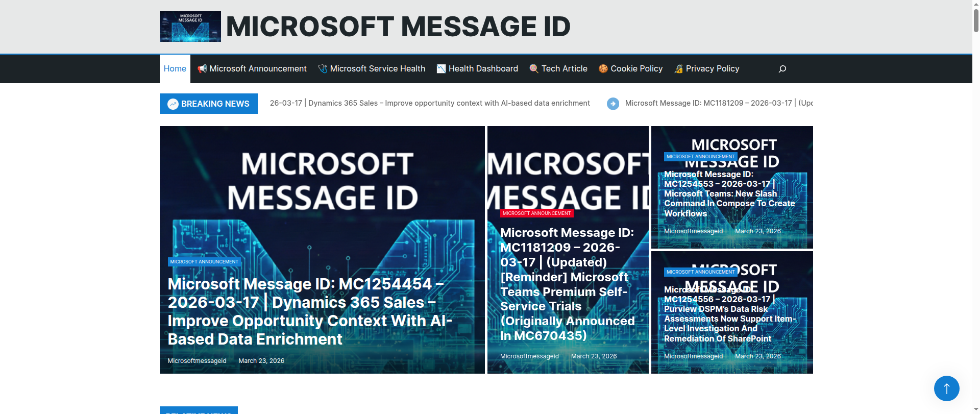Screen dimensions: 980x414
Task: Click the MICROSOFT MESSAGE ID site title
Action: 398,27
